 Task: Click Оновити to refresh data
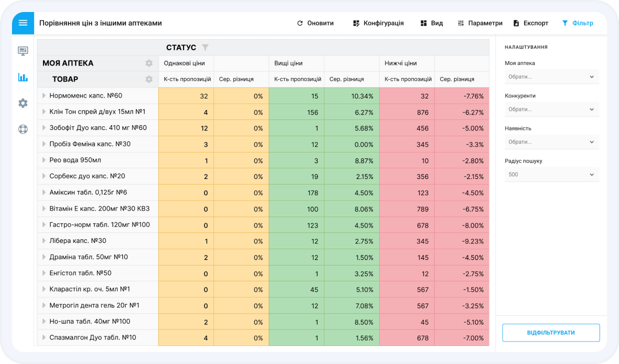click(315, 23)
